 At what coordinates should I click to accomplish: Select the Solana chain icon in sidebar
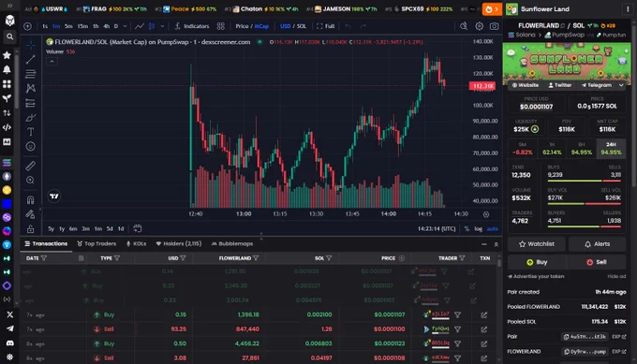coord(7,163)
